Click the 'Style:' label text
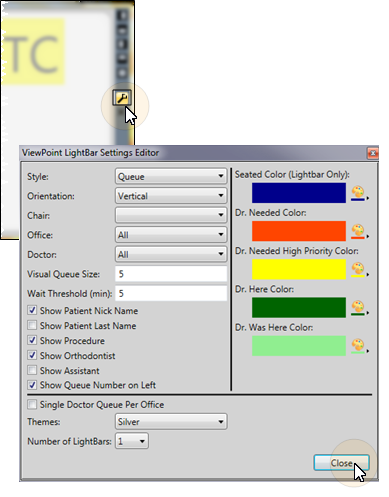The width and height of the screenshot is (389, 497). click(38, 177)
